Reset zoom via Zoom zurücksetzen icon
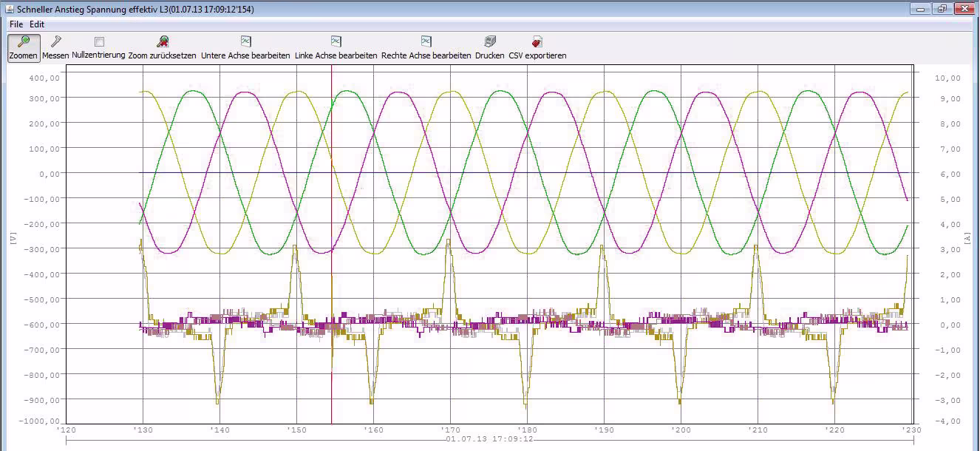This screenshot has height=451, width=980. 162,42
